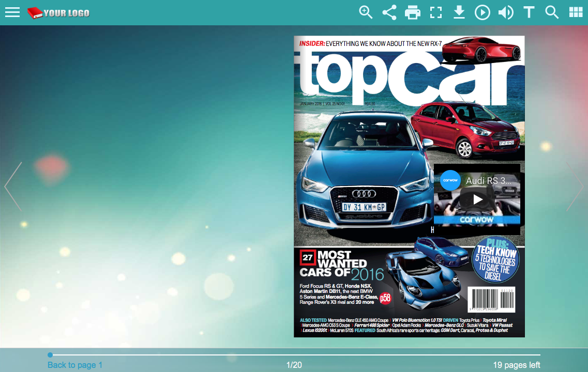Click the Audi RS 3 video title

tap(488, 180)
